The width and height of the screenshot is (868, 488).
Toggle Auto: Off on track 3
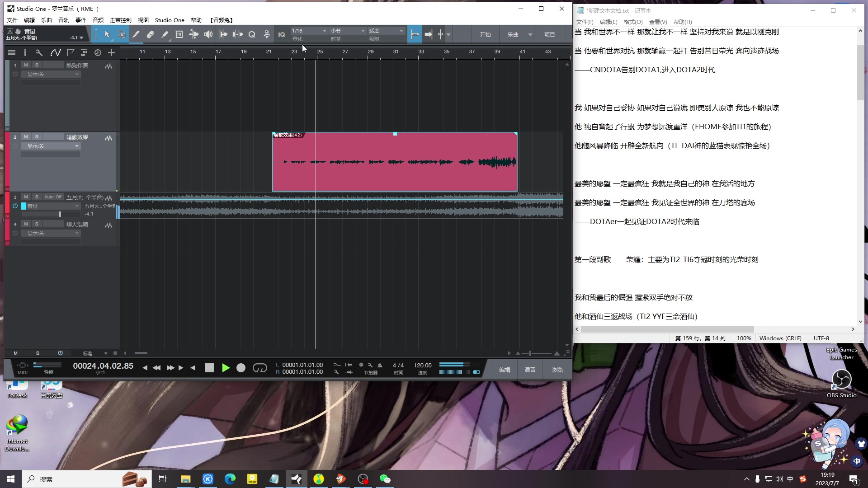pos(53,197)
